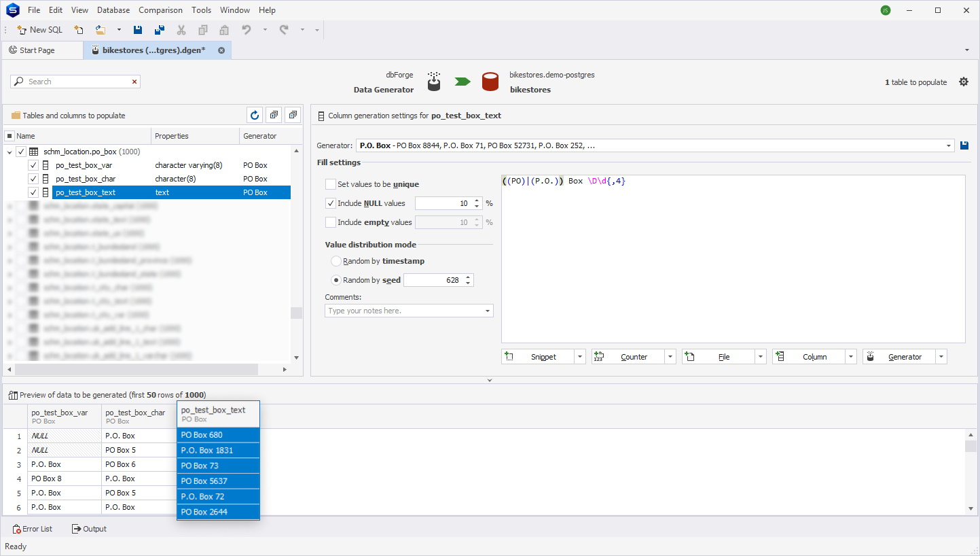Click the tables tree horizontal scrollbar
980x556 pixels.
(x=137, y=369)
